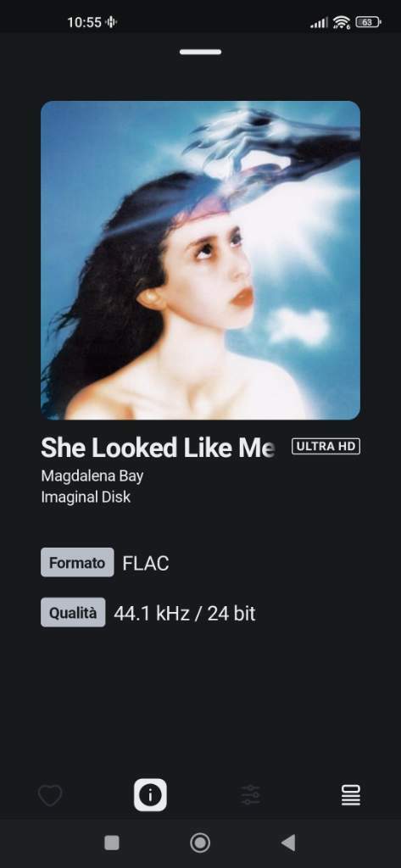The image size is (401, 868).
Task: Tap the She Looked Like Me title
Action: click(x=158, y=448)
